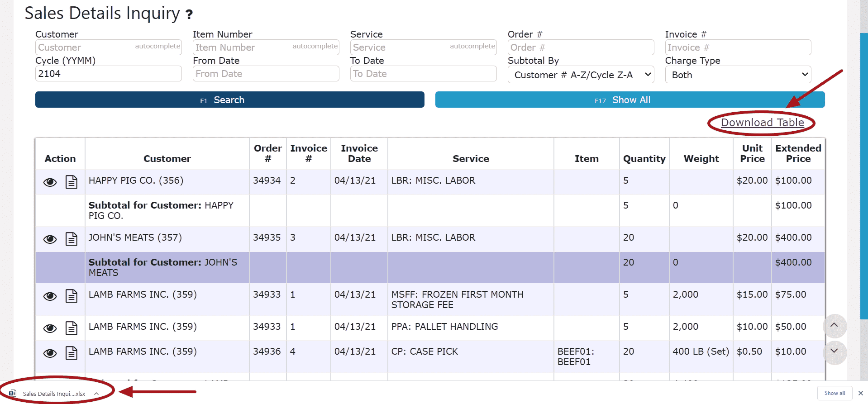This screenshot has height=404, width=868.
Task: Click eye icon for Pallet Handling row
Action: click(50, 328)
